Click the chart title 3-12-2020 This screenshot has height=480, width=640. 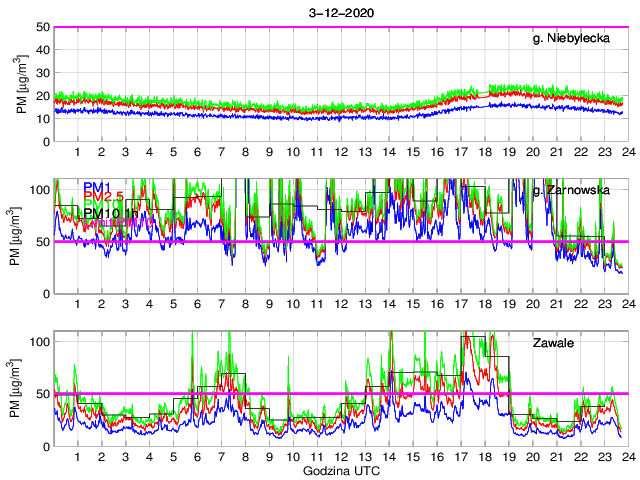[x=341, y=13]
